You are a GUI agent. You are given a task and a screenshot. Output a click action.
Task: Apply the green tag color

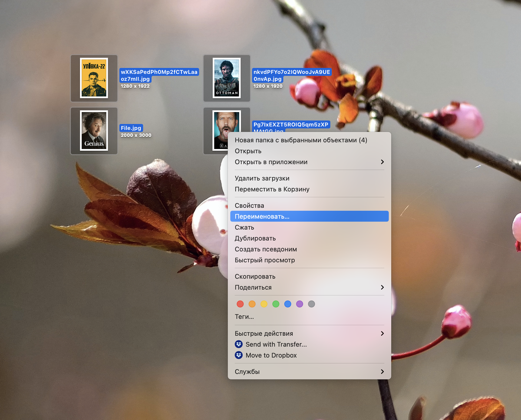[x=276, y=304]
